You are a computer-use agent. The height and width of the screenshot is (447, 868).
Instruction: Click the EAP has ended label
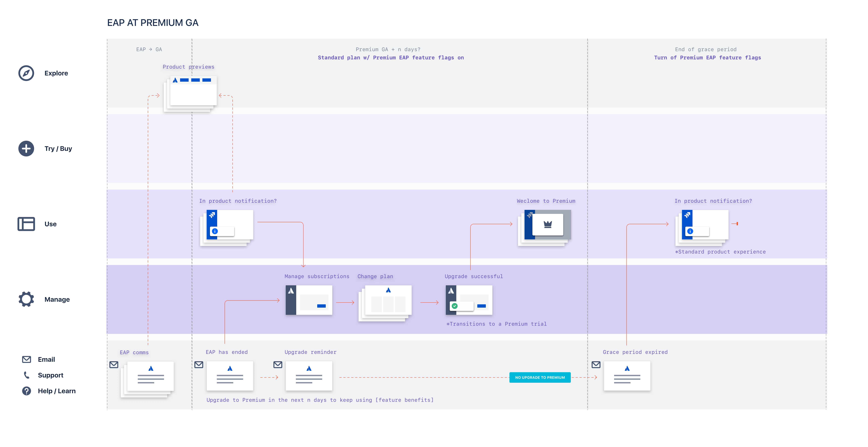[x=227, y=352]
